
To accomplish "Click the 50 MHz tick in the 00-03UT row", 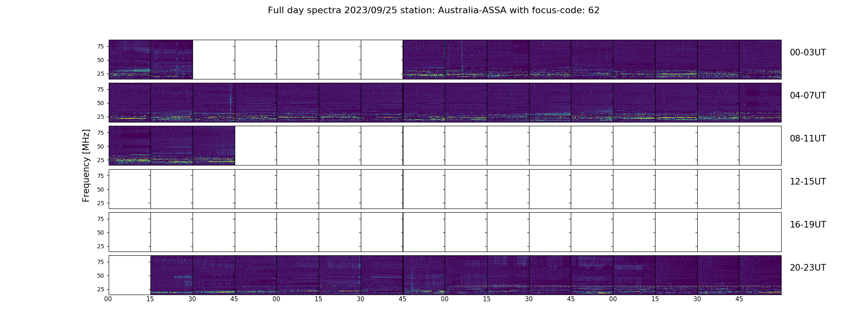I will [x=100, y=60].
